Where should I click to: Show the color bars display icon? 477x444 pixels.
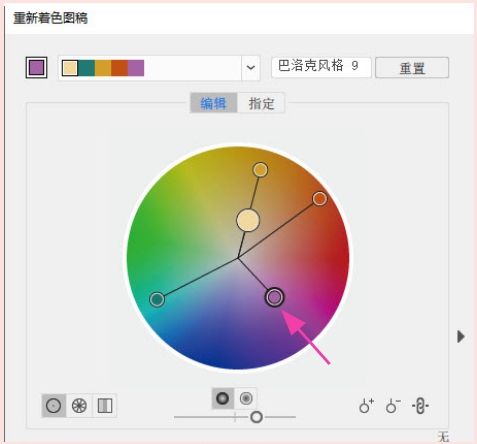(x=105, y=405)
